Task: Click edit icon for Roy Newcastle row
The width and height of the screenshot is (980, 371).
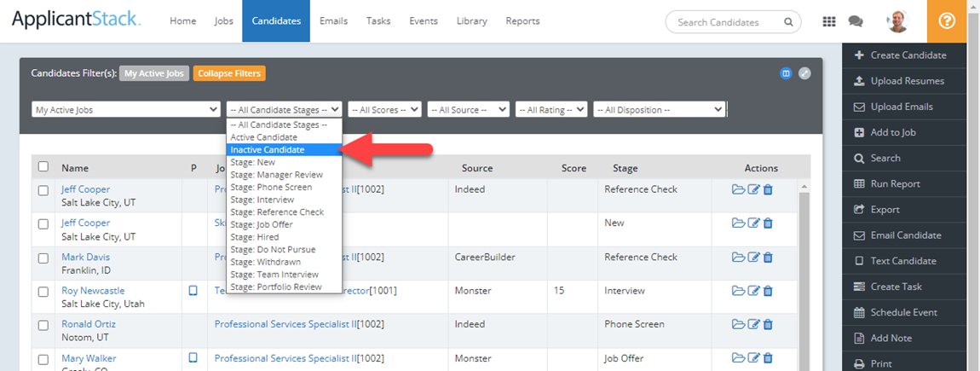Action: point(753,291)
